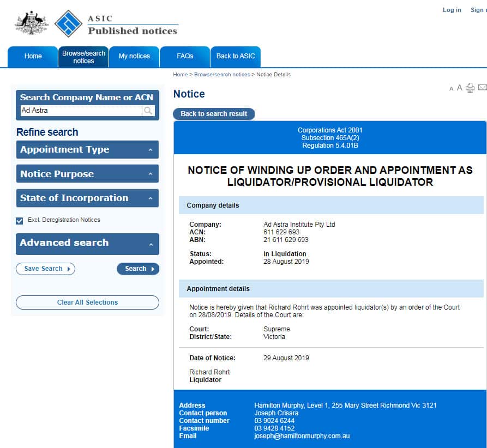This screenshot has height=448, width=487.
Task: Click the small A to decrease text size
Action: [451, 88]
